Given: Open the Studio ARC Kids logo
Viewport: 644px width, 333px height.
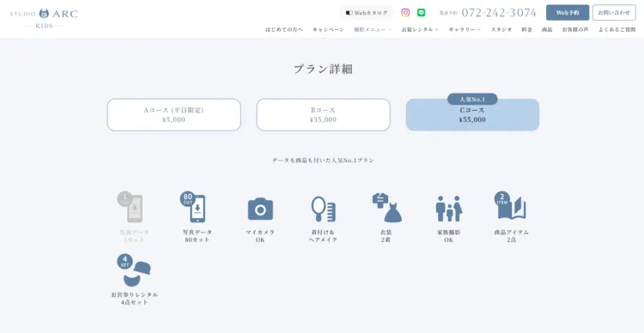Looking at the screenshot, I should click(44, 18).
